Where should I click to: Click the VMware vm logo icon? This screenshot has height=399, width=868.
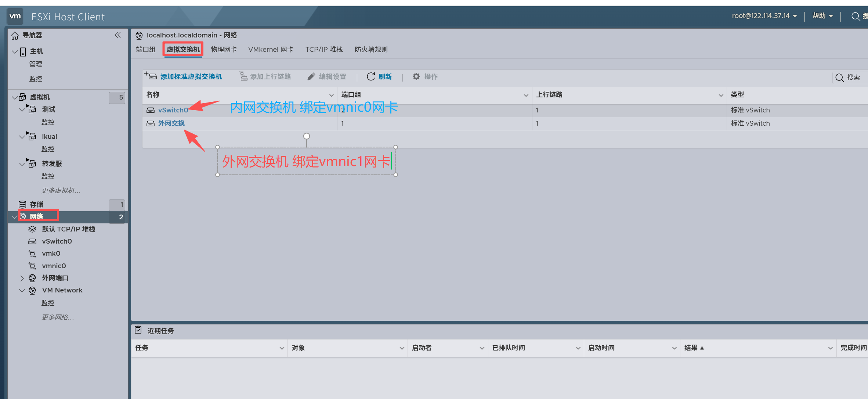(15, 16)
